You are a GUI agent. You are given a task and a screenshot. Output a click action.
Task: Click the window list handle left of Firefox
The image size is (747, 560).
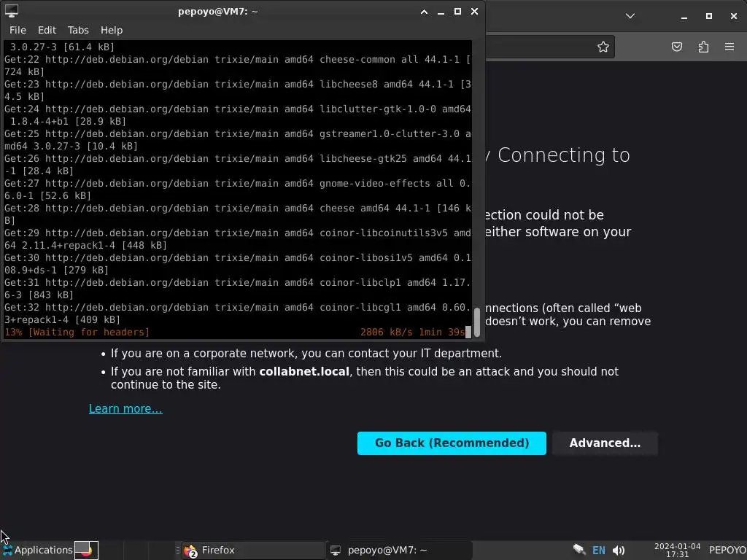pos(178,550)
